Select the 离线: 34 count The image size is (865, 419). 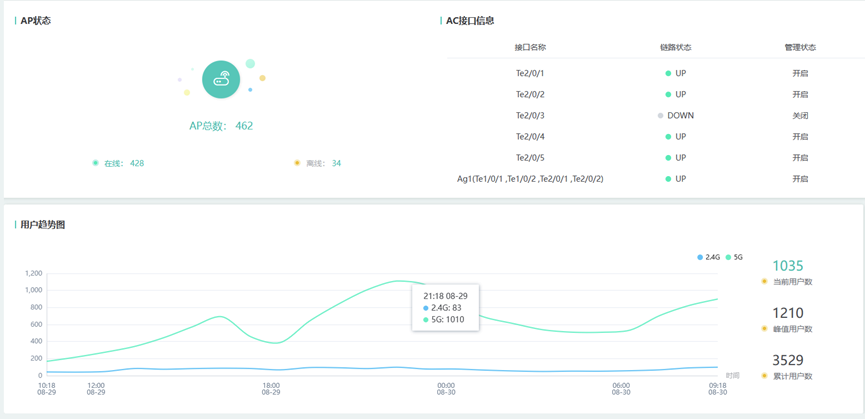tap(324, 163)
